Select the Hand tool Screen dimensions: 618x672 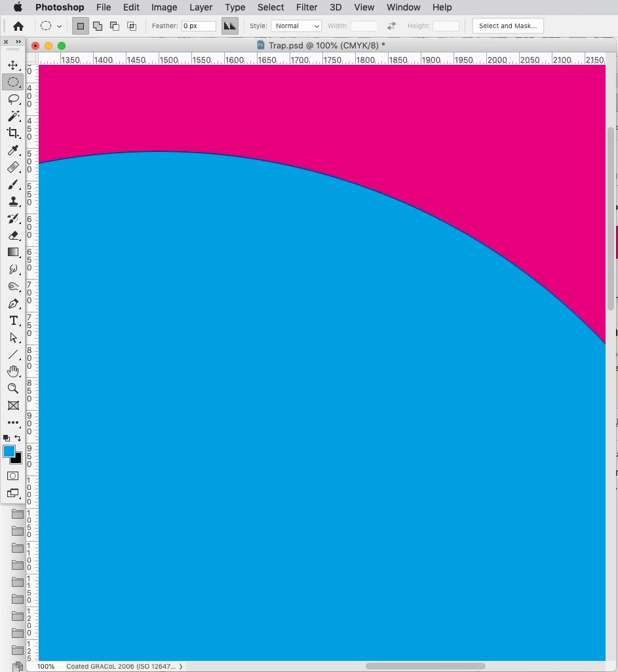[13, 371]
